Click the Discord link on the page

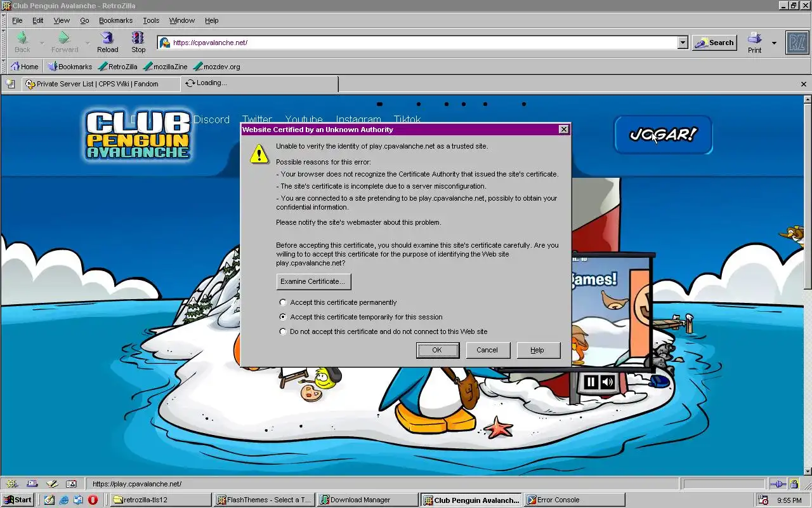[211, 119]
